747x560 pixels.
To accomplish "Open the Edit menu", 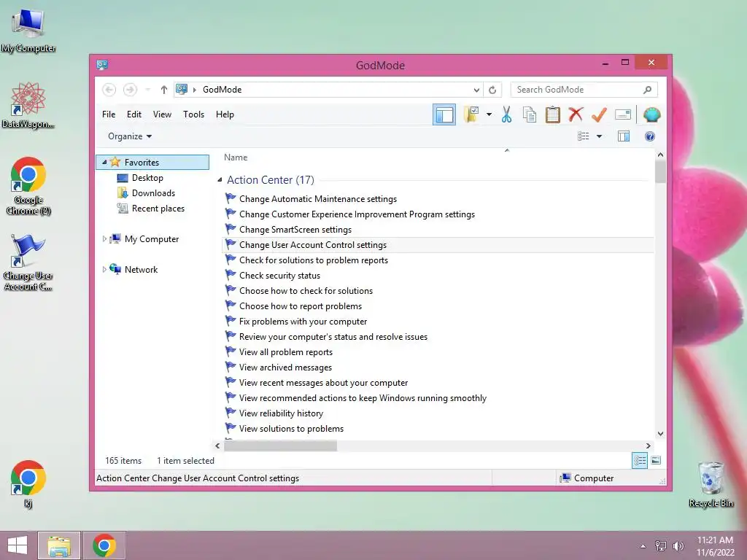I will click(x=134, y=114).
